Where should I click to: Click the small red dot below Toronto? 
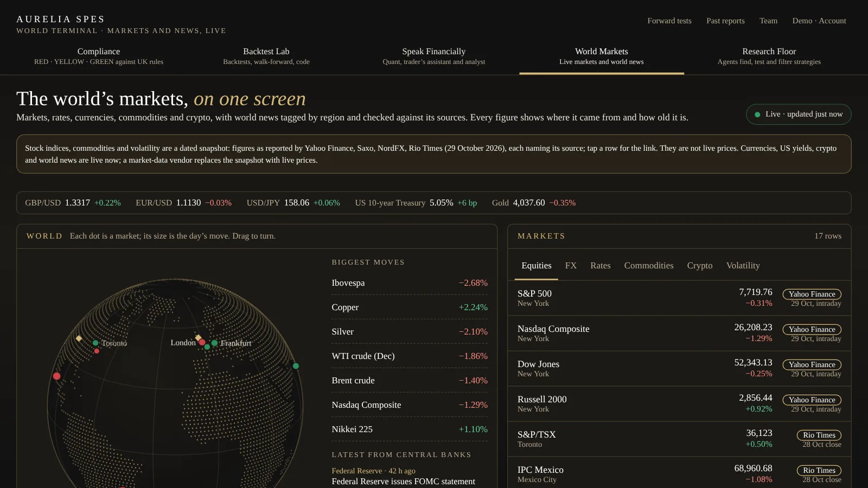pyautogui.click(x=97, y=351)
